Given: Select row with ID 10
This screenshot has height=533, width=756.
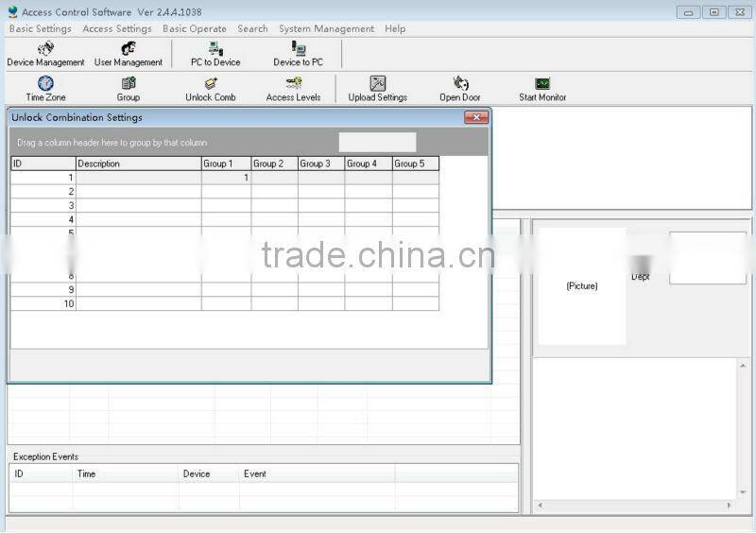Looking at the screenshot, I should pyautogui.click(x=225, y=303).
